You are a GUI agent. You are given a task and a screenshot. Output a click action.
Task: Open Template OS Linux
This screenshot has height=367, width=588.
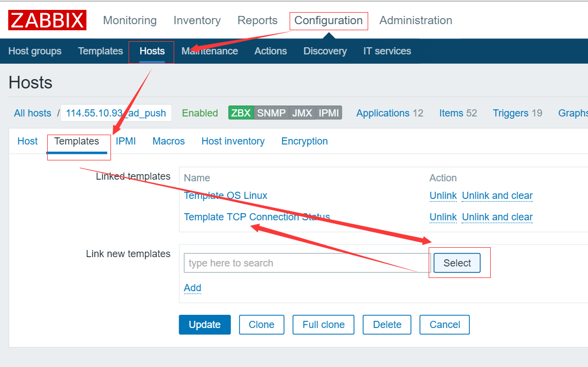[x=225, y=196]
